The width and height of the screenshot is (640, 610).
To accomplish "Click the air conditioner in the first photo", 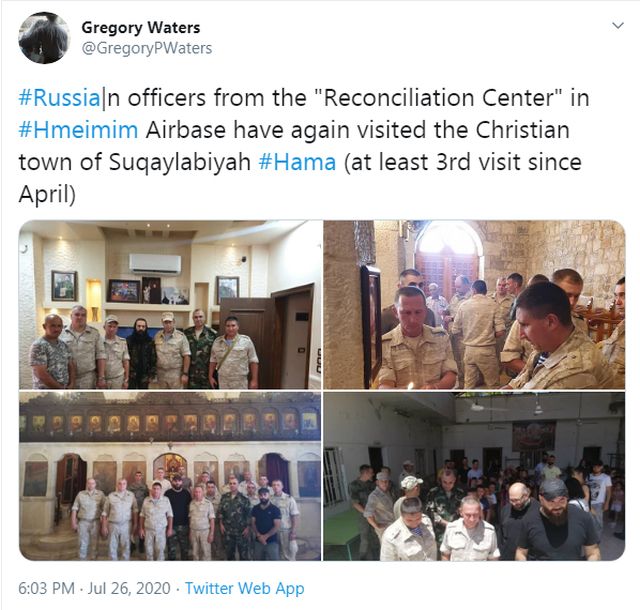I will [155, 263].
